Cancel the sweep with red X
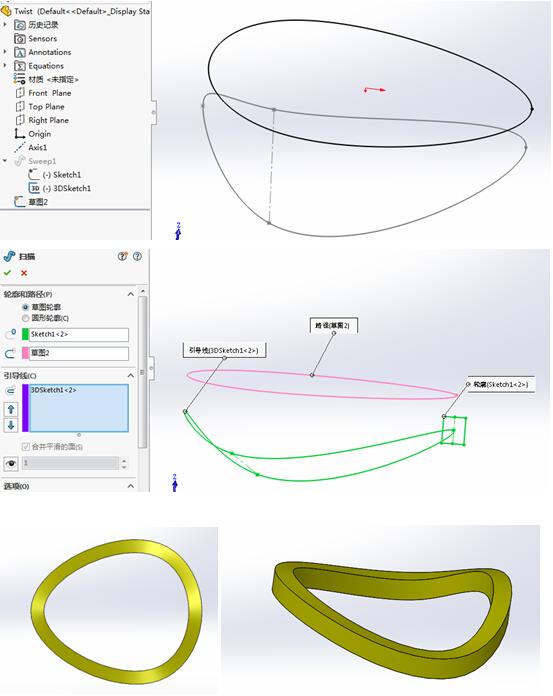This screenshot has width=553, height=696. pyautogui.click(x=24, y=273)
